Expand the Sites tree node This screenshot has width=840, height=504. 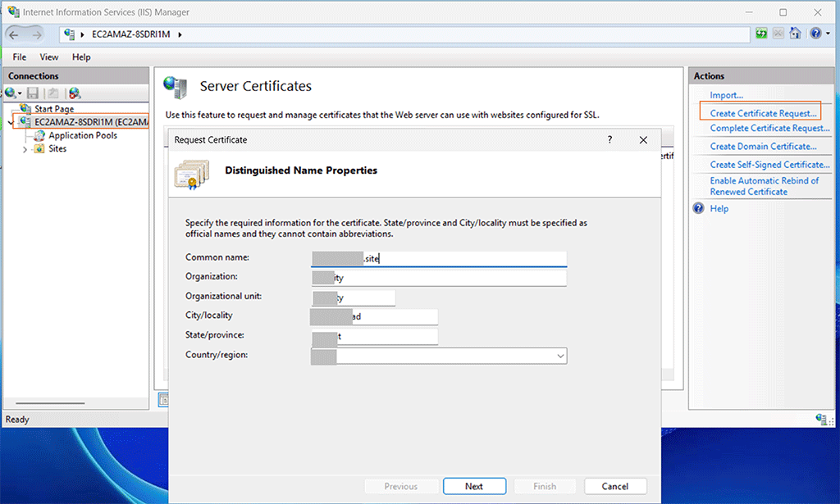point(25,149)
